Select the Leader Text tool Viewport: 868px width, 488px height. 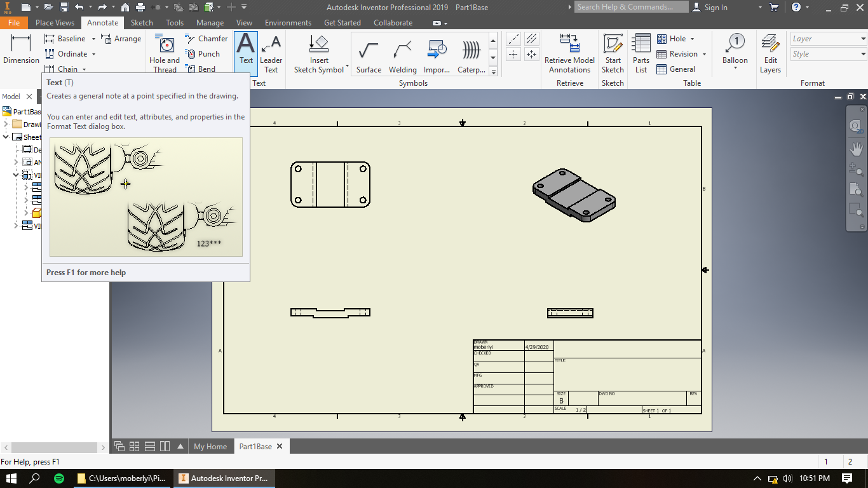click(x=271, y=53)
